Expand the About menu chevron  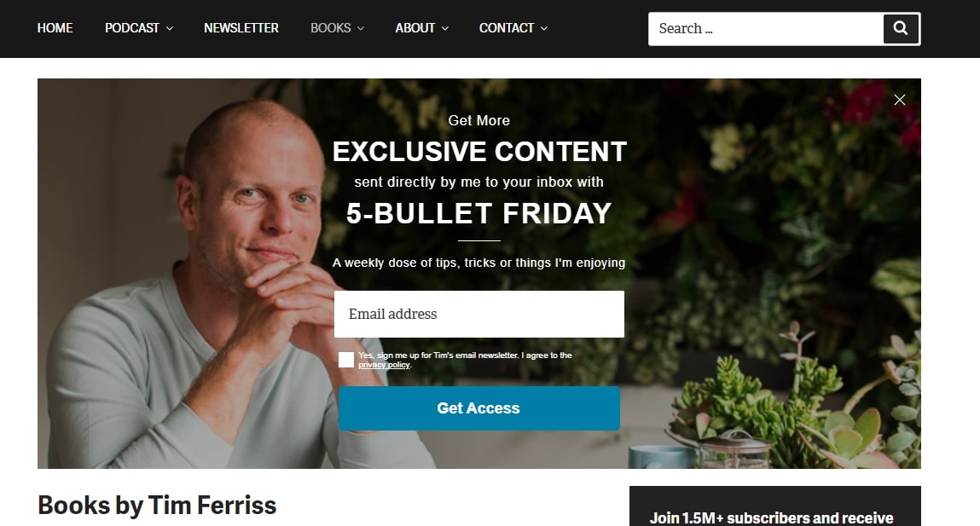(445, 29)
